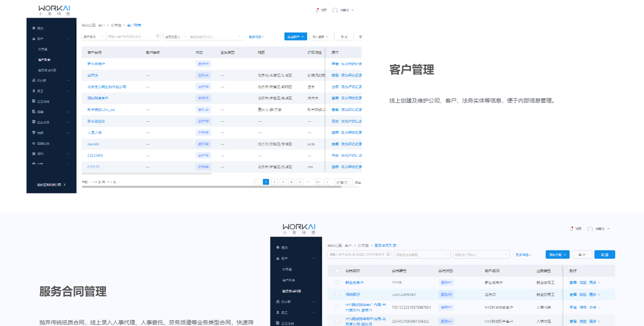Open the 添加客户 dropdown button
Viewport: 644px width, 326px height.
[296, 36]
